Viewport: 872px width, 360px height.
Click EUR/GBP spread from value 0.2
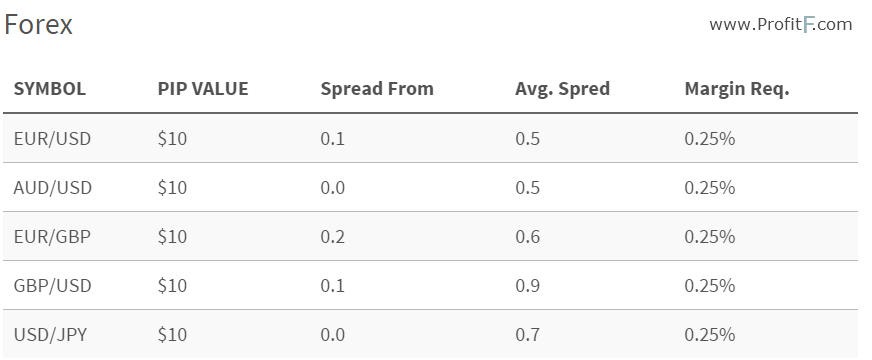click(333, 237)
